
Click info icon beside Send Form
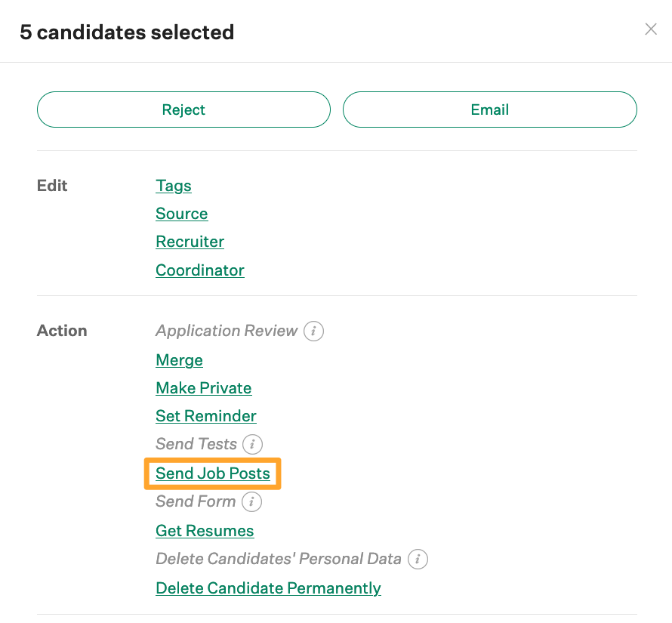pyautogui.click(x=252, y=501)
